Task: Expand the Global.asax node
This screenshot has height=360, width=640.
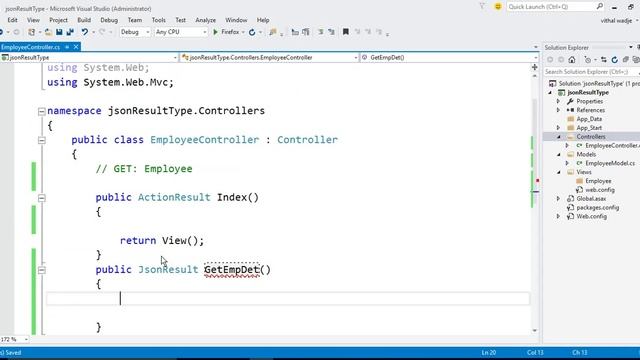Action: click(x=558, y=198)
